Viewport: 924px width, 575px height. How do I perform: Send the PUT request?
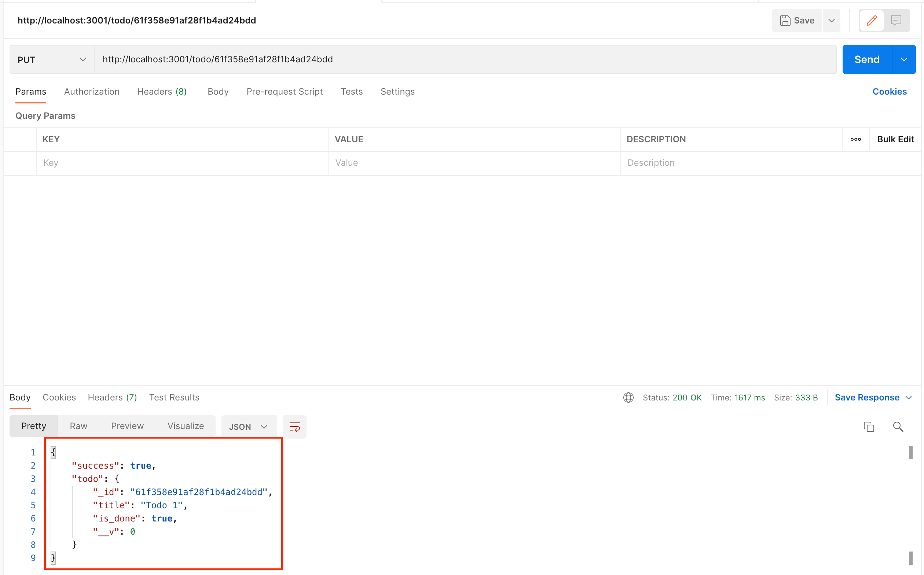click(x=867, y=60)
